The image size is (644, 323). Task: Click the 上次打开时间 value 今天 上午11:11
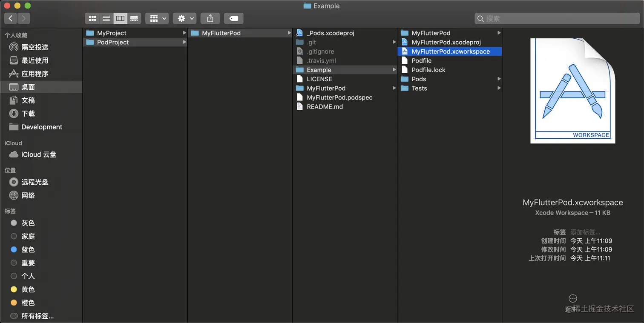tap(590, 258)
